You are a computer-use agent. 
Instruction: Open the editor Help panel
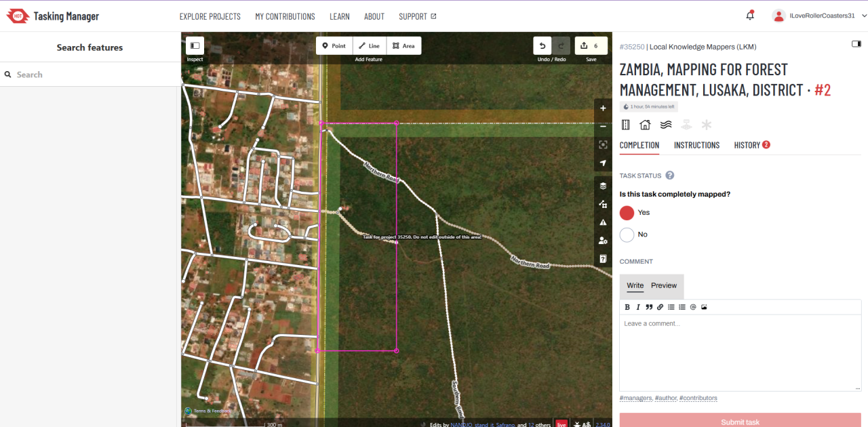tap(603, 259)
